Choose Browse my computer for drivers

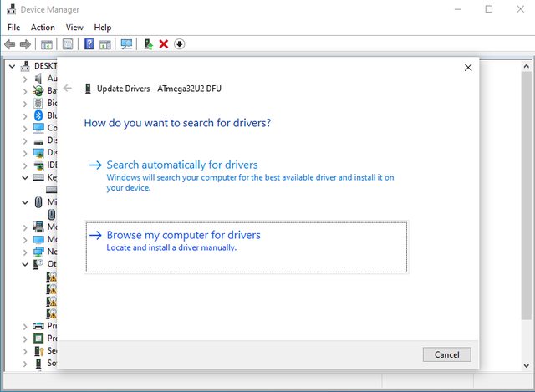click(x=246, y=247)
